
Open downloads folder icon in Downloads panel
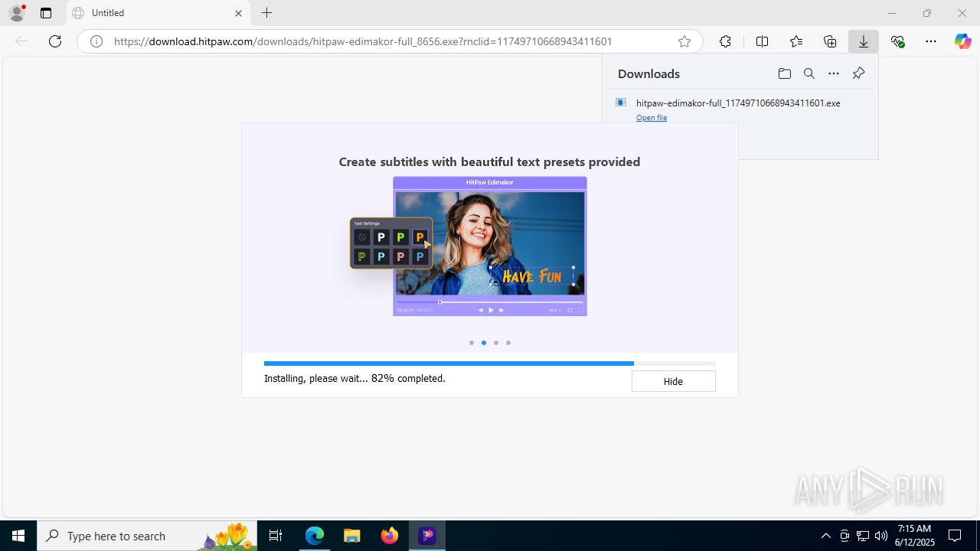(784, 73)
